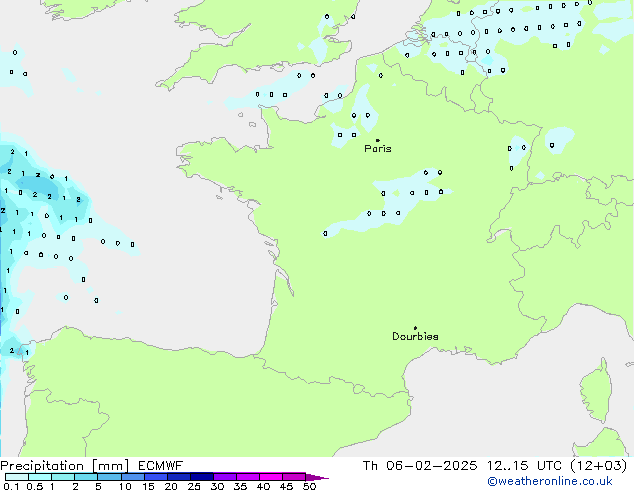Click the purple 30 mm legend swatch

[x=225, y=477]
